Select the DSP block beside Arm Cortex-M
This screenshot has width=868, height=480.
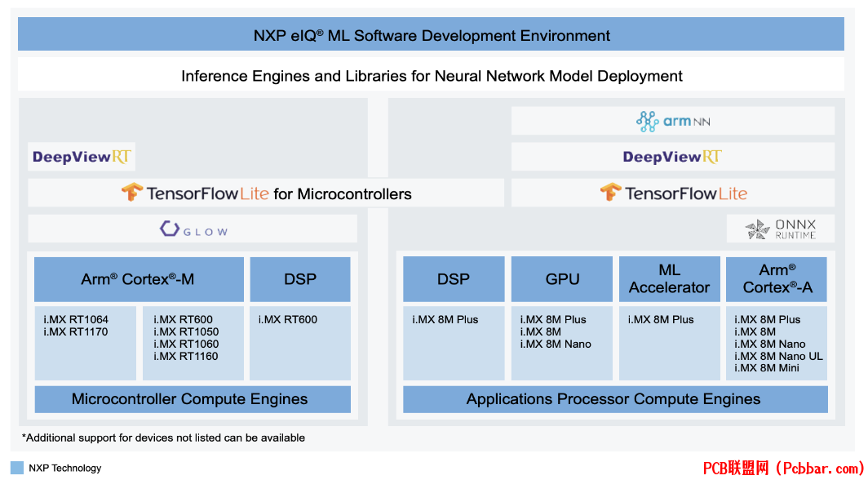[x=300, y=279]
